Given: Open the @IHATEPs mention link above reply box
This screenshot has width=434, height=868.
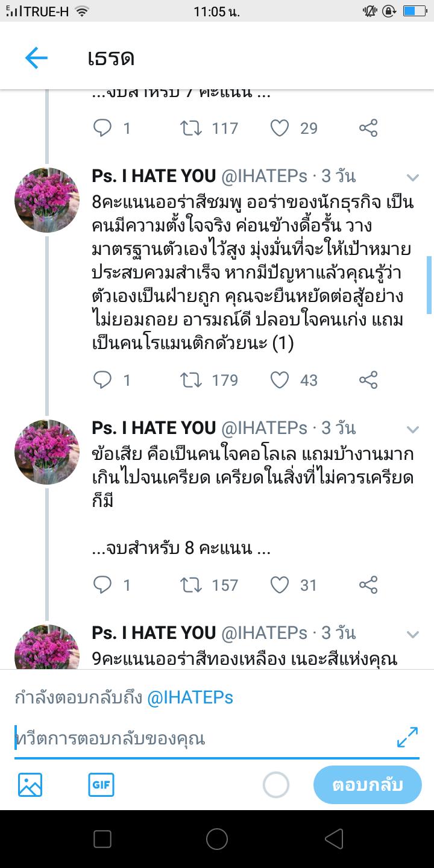Looking at the screenshot, I should pos(190,698).
